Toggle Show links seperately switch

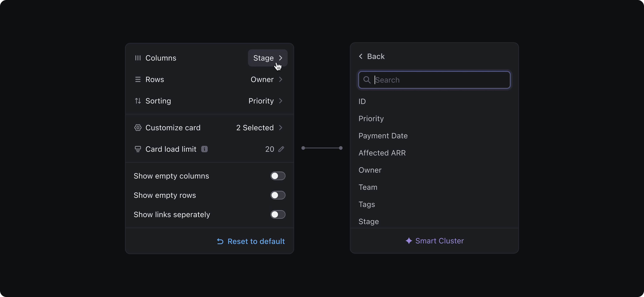point(278,215)
